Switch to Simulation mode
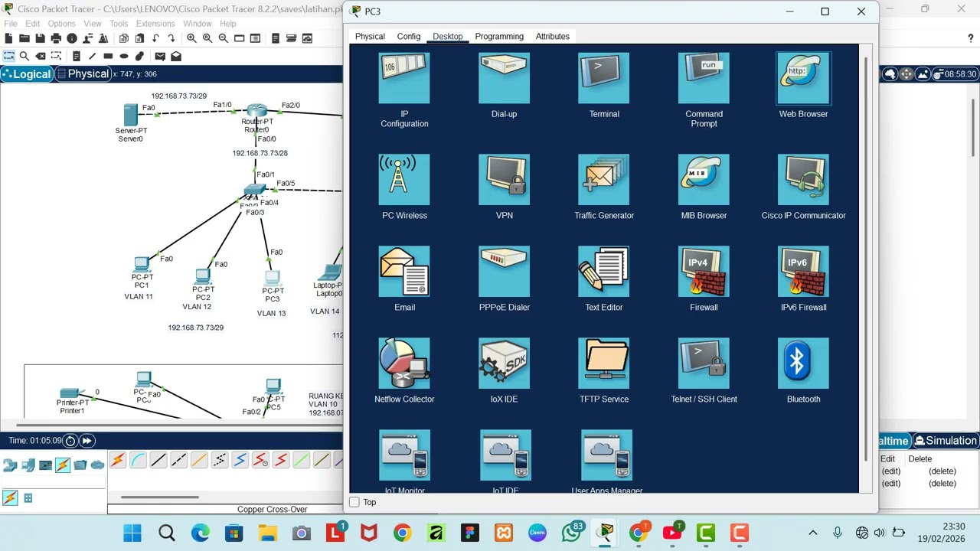The image size is (980, 551). pyautogui.click(x=945, y=441)
